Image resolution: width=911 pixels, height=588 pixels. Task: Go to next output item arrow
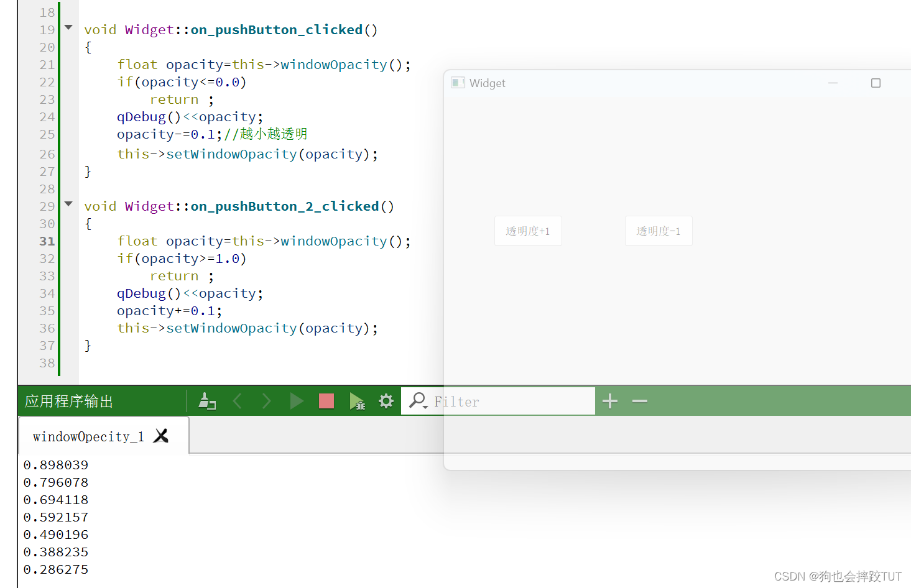266,402
